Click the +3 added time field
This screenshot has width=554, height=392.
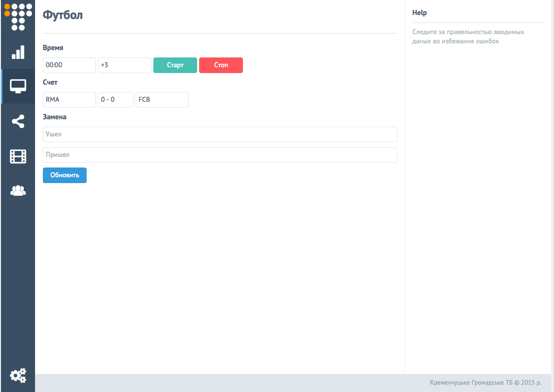pos(124,65)
